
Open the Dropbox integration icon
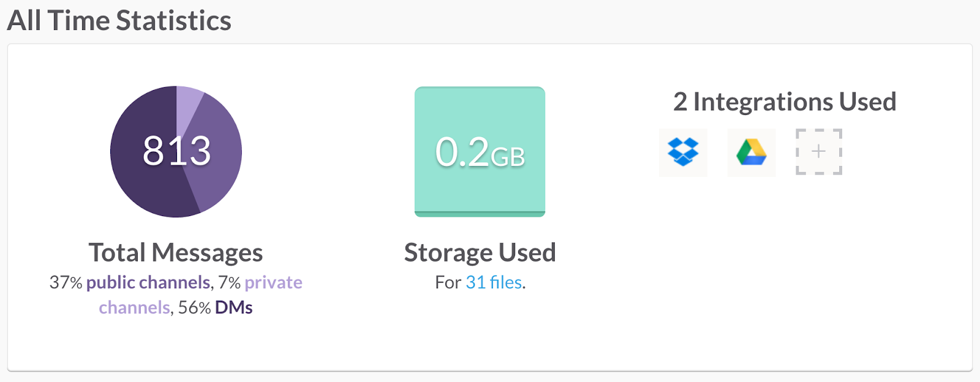(683, 152)
